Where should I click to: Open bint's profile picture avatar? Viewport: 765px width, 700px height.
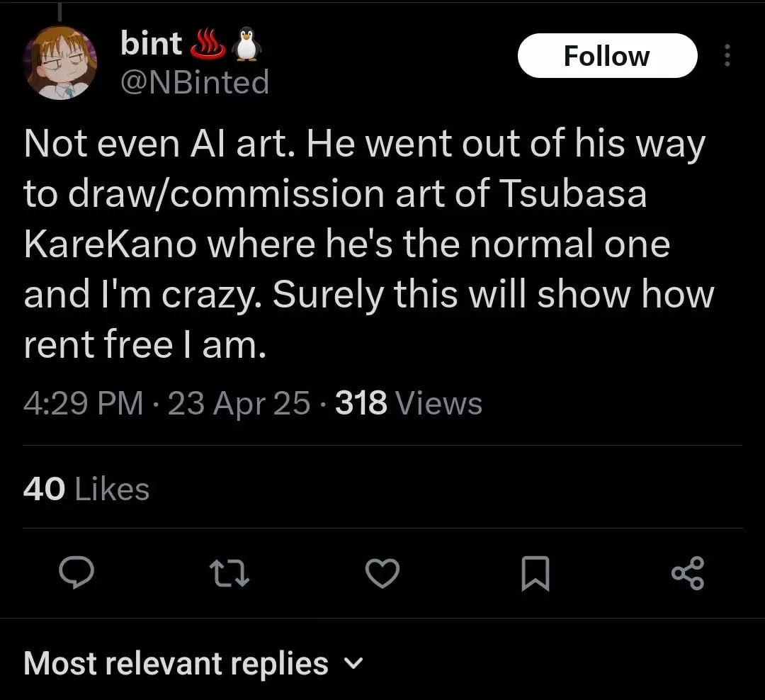pos(60,64)
